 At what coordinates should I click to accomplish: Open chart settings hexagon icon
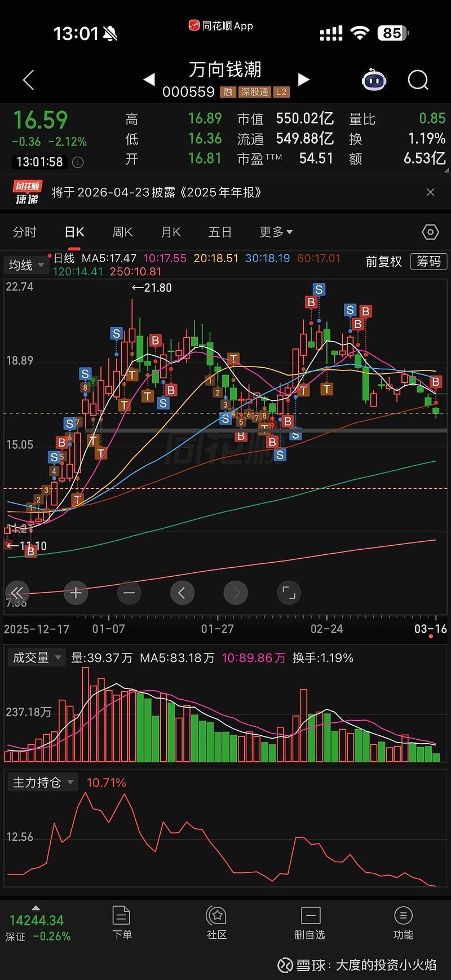[430, 232]
